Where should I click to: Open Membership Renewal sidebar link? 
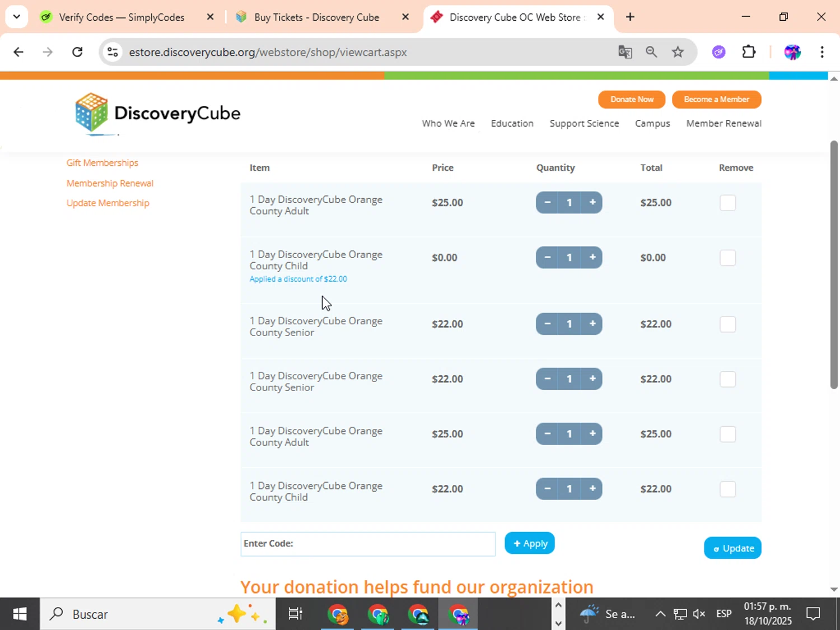pos(110,183)
